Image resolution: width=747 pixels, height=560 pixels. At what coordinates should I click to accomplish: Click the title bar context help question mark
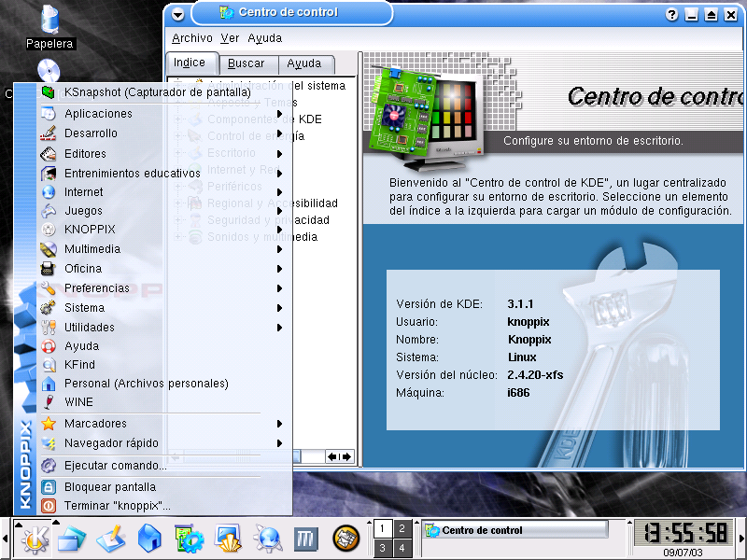(671, 15)
